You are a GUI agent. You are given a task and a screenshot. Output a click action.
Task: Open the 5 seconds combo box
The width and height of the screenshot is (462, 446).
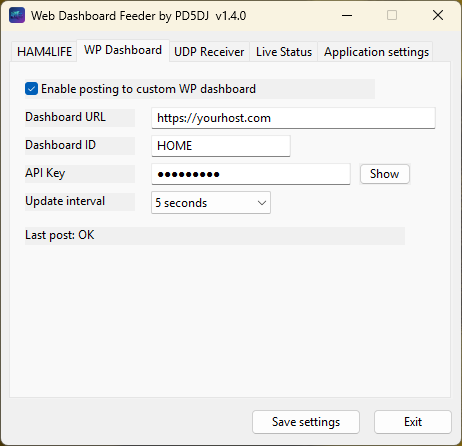tap(211, 203)
